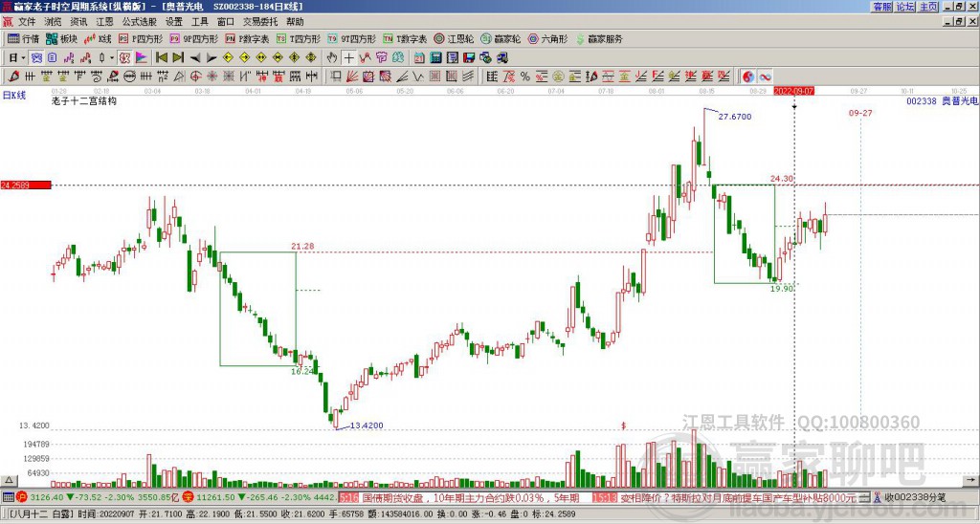Image resolution: width=980 pixels, height=524 pixels.
Task: Open the 江恩轮 tool
Action: 455,38
